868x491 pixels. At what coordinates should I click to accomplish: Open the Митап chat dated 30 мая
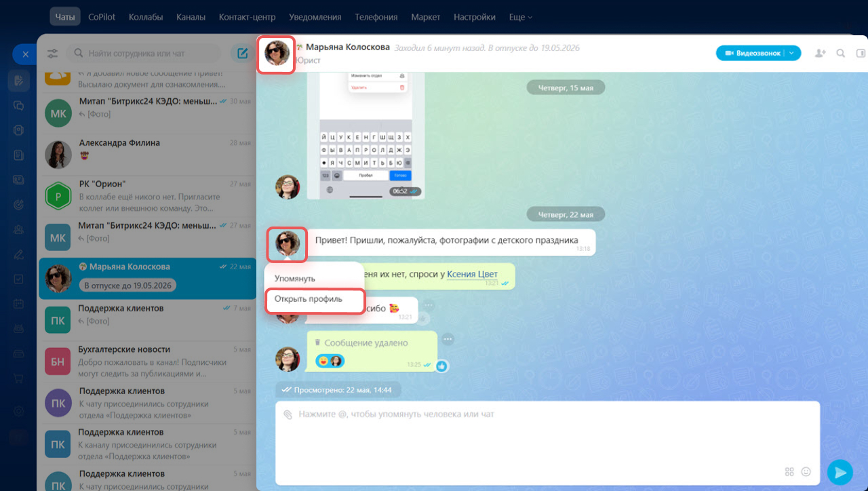click(148, 113)
